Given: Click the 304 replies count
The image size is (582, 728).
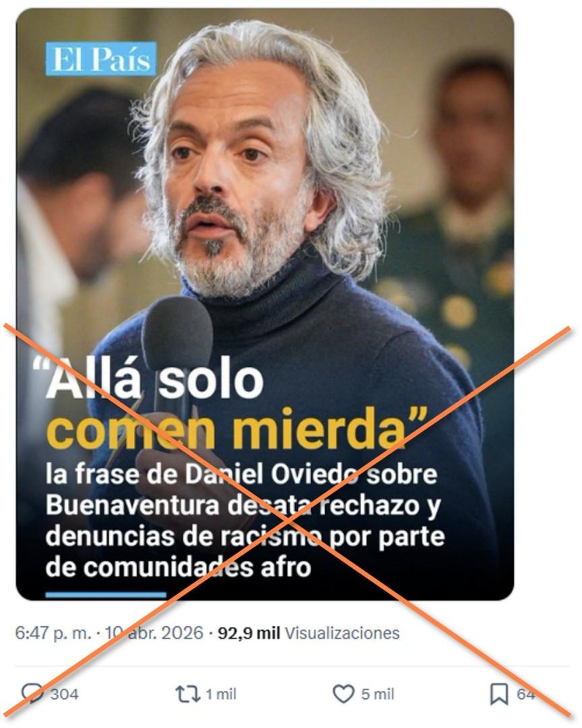Looking at the screenshot, I should 64,694.
